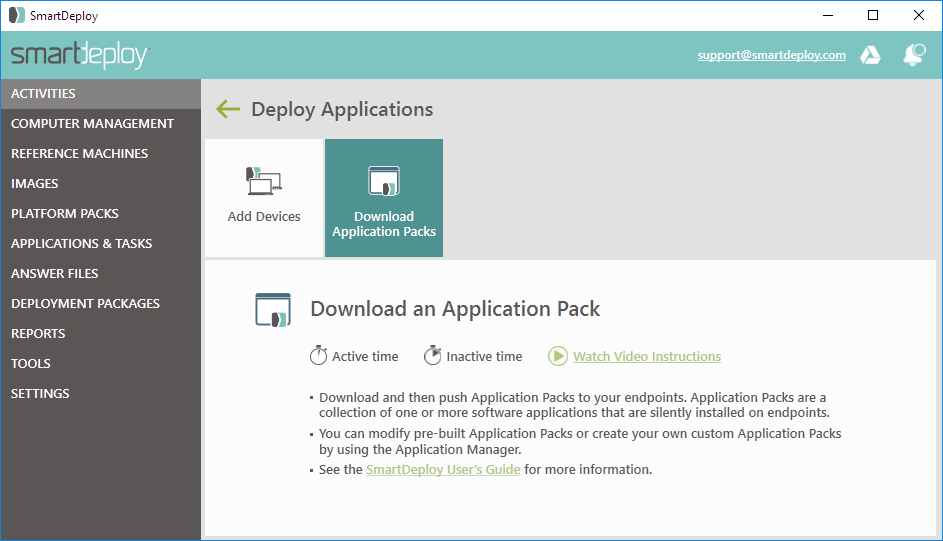Click the Active time label

pos(365,356)
